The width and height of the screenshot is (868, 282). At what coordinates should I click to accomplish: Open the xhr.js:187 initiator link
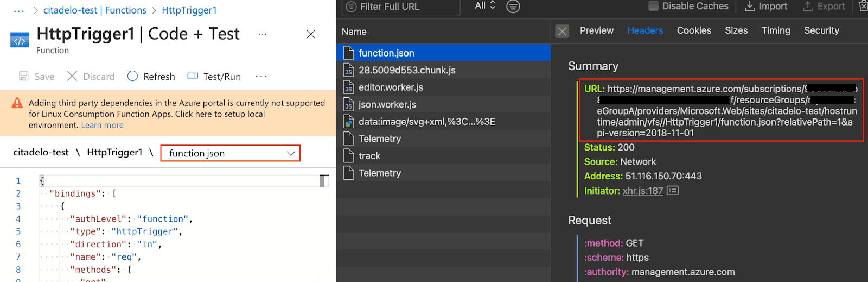point(642,191)
